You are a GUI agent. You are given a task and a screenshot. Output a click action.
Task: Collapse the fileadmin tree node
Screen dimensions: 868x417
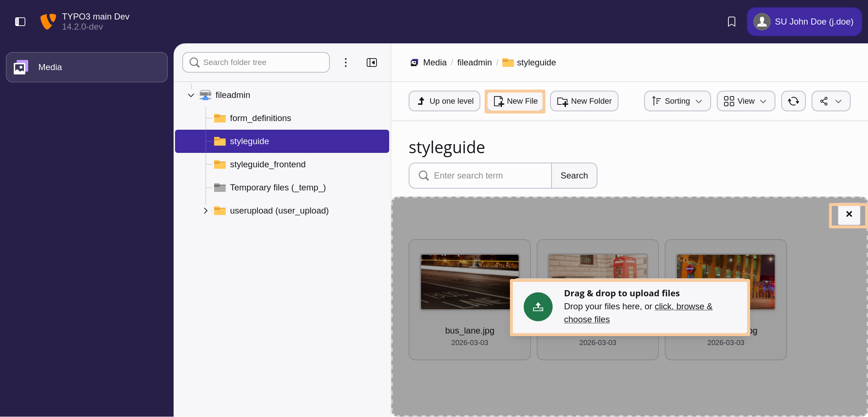pyautogui.click(x=191, y=95)
